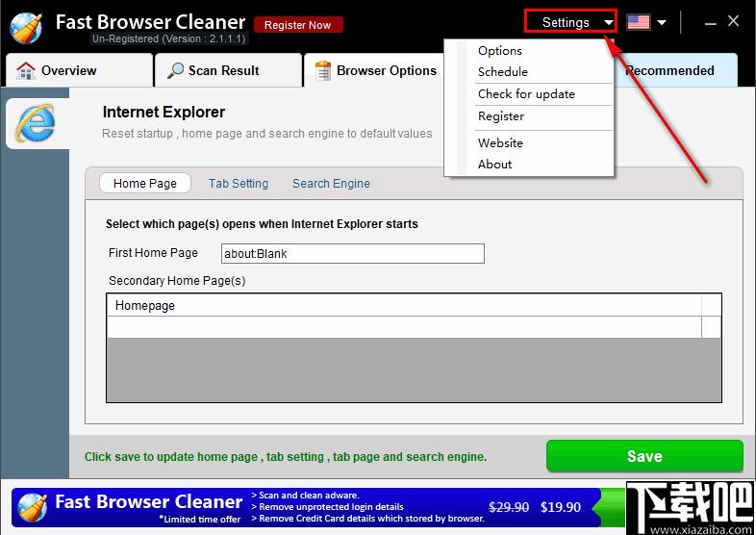
Task: Click Register Now button
Action: click(x=298, y=25)
